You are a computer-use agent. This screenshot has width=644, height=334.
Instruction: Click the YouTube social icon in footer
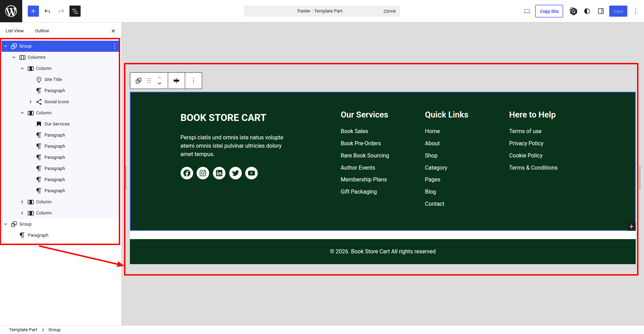(251, 173)
